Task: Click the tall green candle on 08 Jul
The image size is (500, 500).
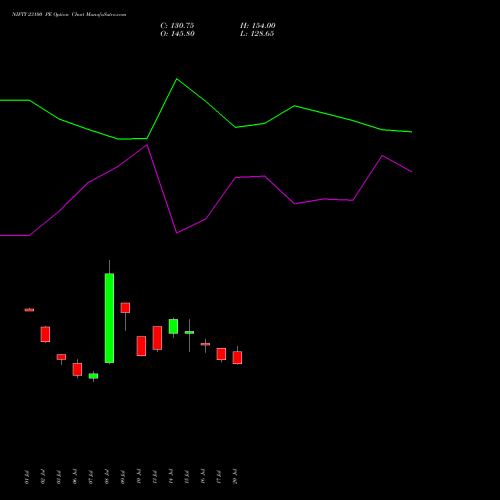Action: 109,318
